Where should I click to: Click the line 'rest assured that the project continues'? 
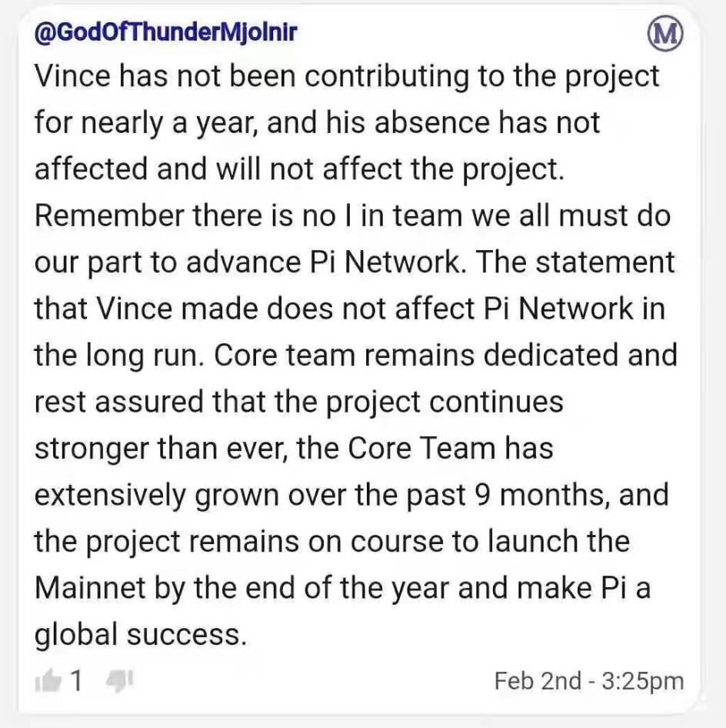tap(299, 402)
